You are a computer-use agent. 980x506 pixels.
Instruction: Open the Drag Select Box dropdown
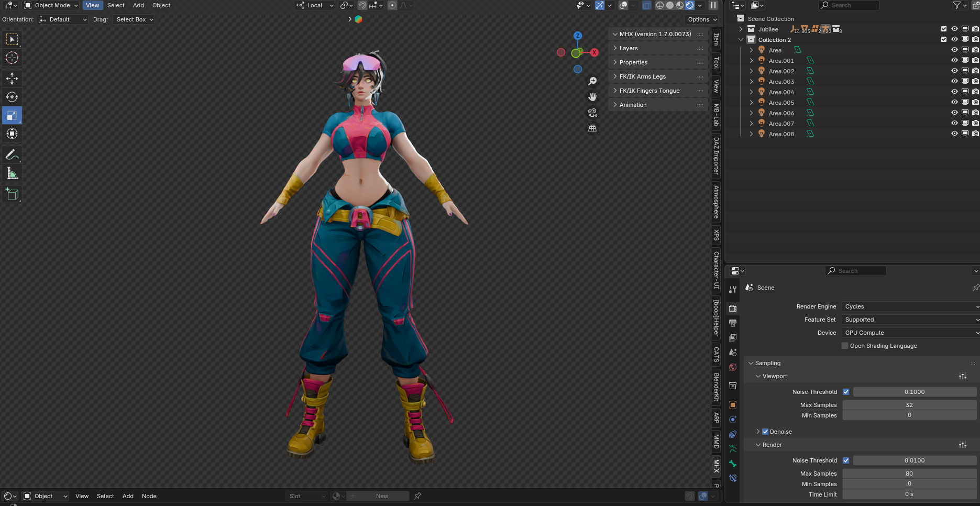[x=134, y=19]
